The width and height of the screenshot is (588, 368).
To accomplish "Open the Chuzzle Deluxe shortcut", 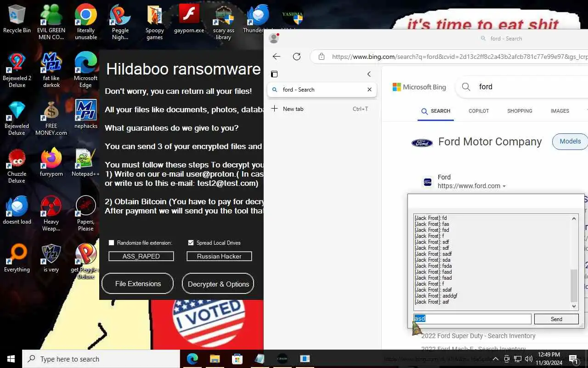I will point(17,166).
